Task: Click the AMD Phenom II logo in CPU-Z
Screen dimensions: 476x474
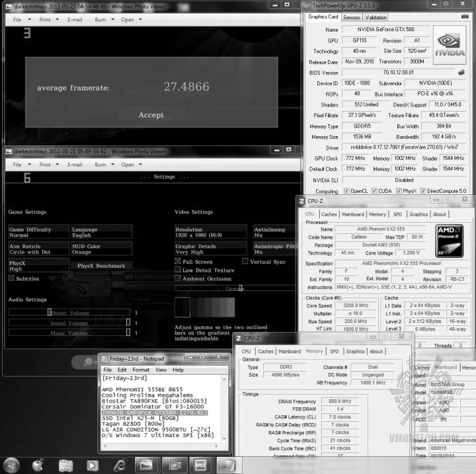Action: 450,241
